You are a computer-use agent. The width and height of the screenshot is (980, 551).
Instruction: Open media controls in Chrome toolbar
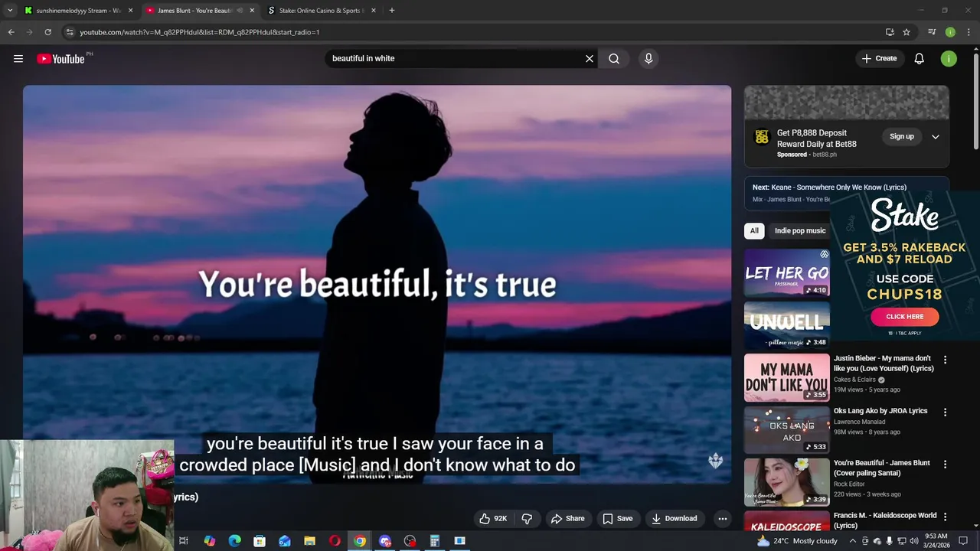[932, 32]
